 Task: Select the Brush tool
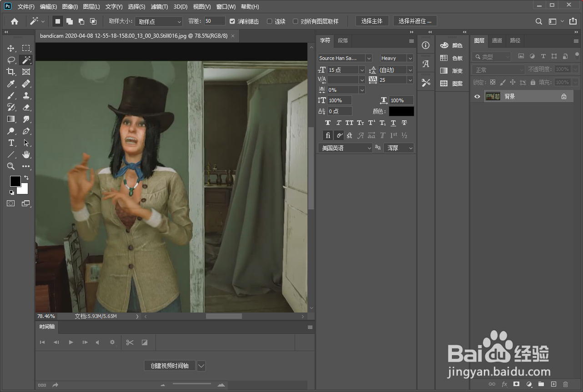click(x=11, y=95)
